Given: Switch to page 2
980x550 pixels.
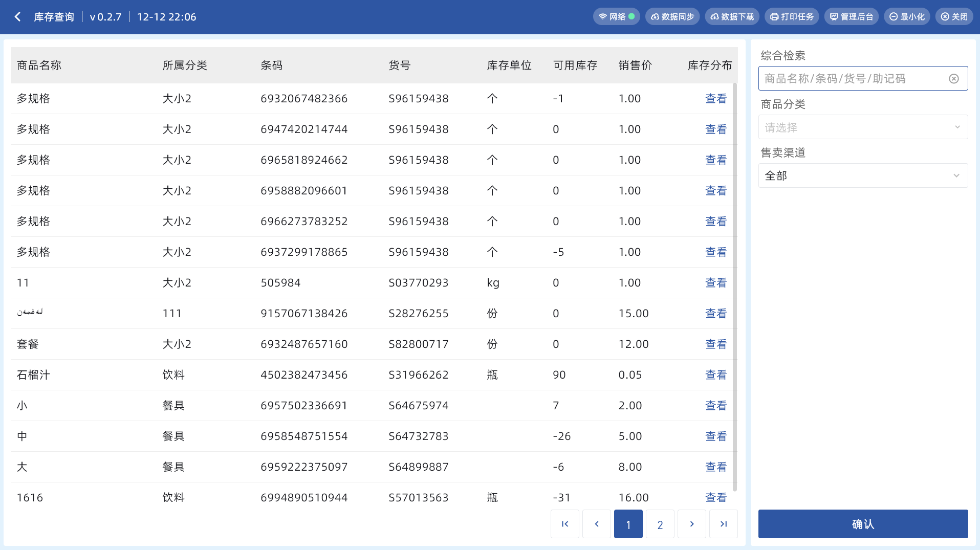Looking at the screenshot, I should (660, 524).
